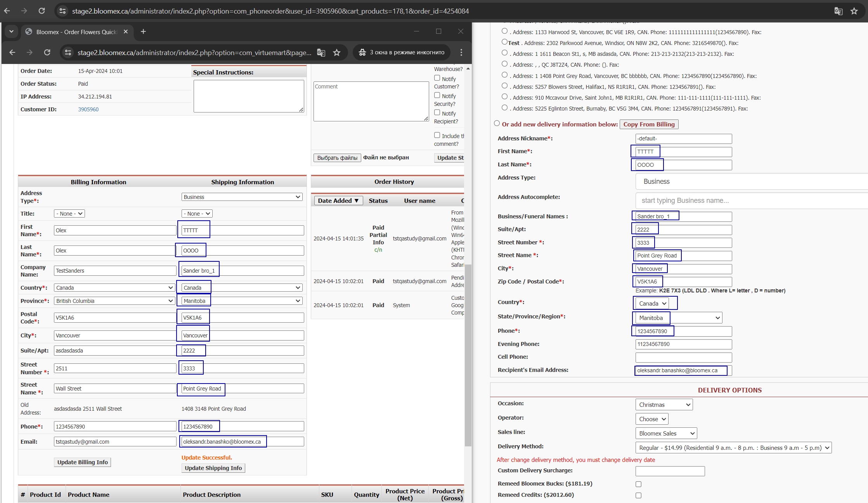Click back arrow in front browser window
This screenshot has height=503, width=868.
(x=12, y=52)
